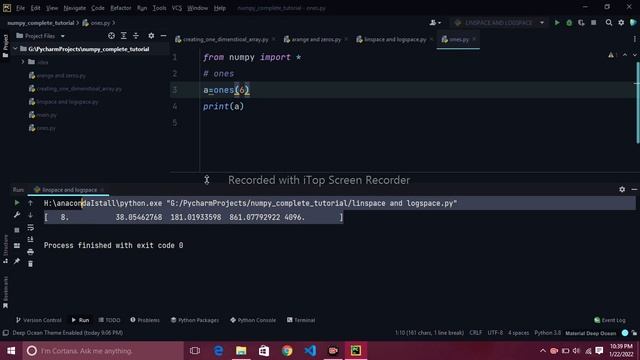The width and height of the screenshot is (640, 360).
Task: Open the Python 3.8 interpreter selector in status bar
Action: [547, 333]
